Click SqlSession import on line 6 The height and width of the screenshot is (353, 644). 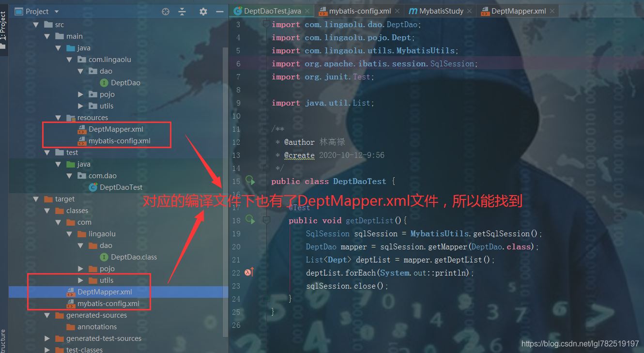click(x=452, y=63)
